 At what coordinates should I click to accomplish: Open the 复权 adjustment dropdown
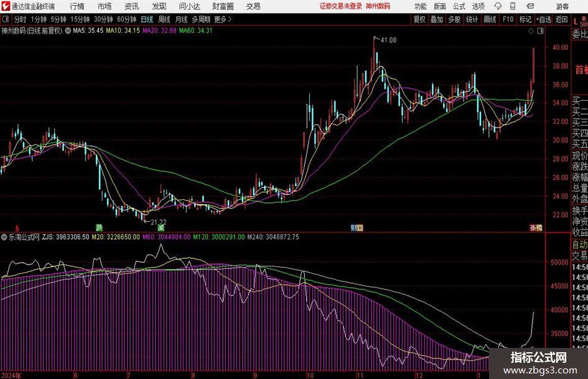tap(419, 19)
